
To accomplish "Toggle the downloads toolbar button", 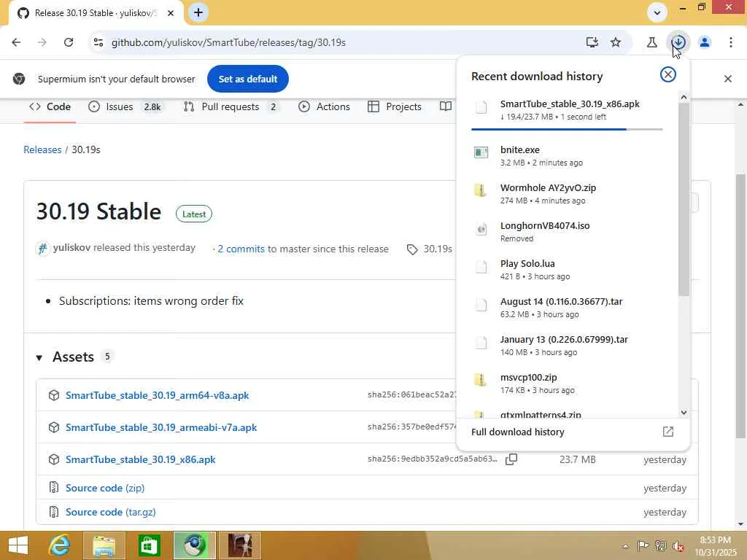I will [x=678, y=42].
